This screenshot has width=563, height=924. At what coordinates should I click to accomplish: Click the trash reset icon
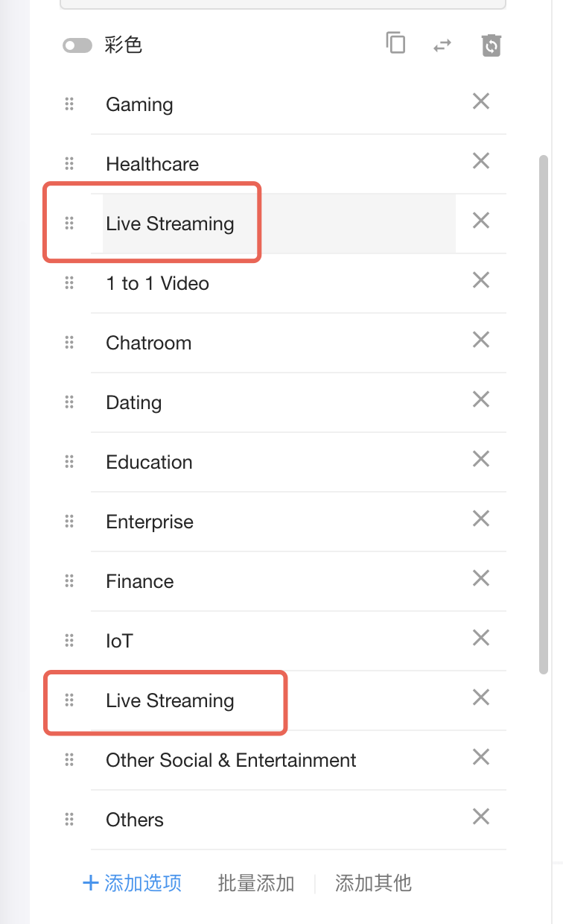pos(491,45)
